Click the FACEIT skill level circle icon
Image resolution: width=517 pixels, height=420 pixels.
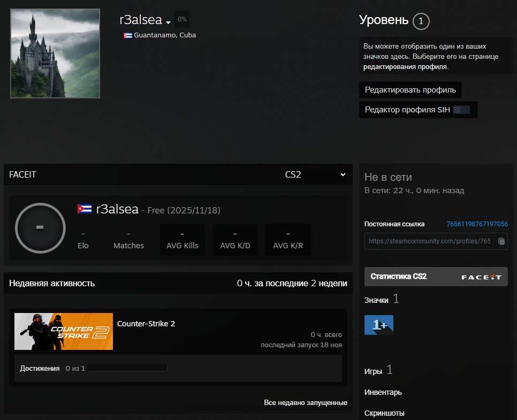[x=40, y=227]
